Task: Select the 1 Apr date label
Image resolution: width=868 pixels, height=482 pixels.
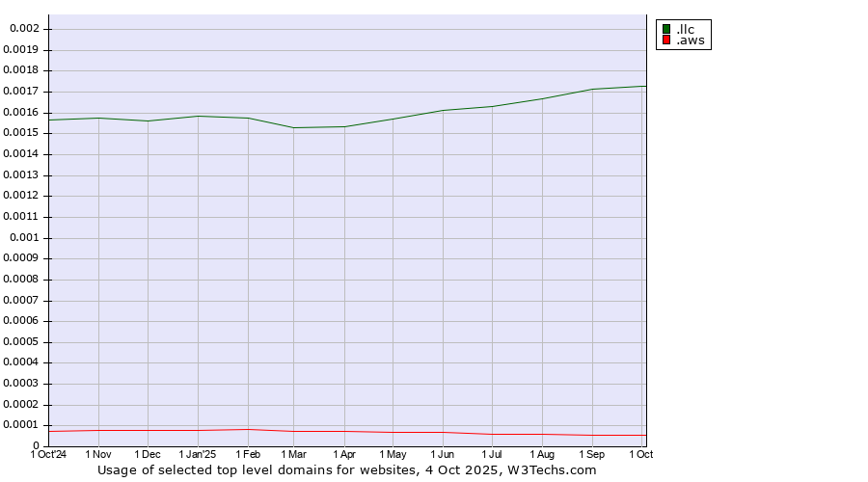Action: coord(343,453)
